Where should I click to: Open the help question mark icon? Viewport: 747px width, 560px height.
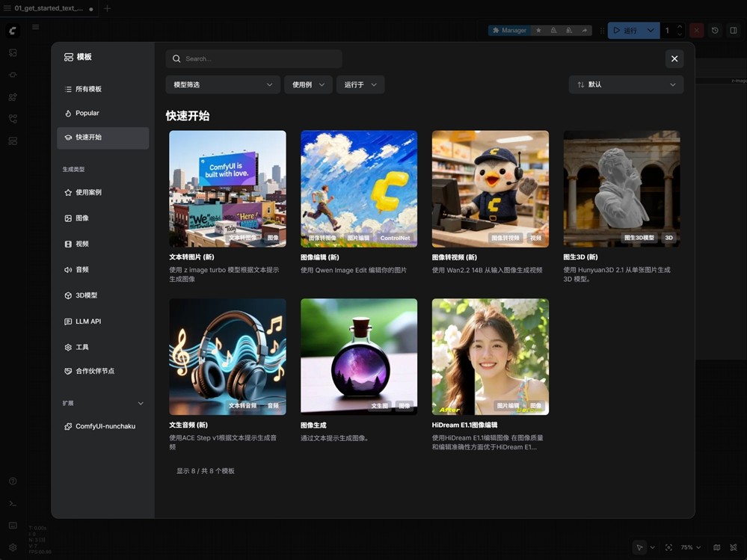coord(13,481)
